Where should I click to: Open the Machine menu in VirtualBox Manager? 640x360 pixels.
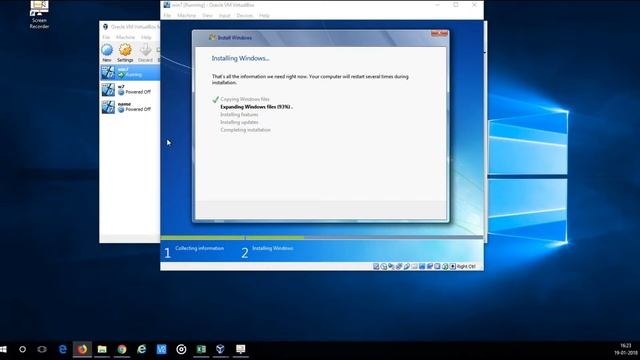[x=125, y=37]
